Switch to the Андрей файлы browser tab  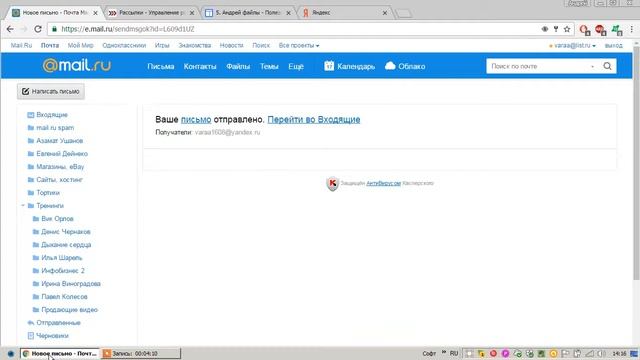(x=247, y=13)
